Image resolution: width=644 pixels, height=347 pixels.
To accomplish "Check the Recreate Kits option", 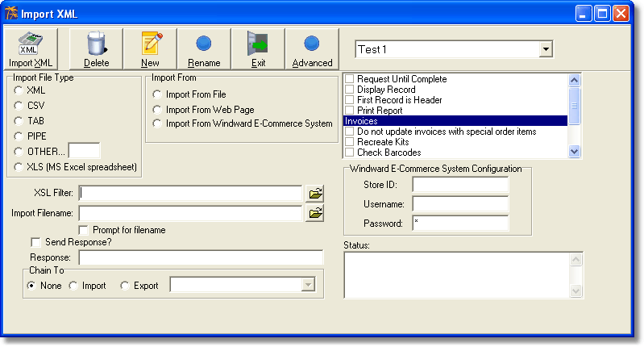I will point(350,142).
